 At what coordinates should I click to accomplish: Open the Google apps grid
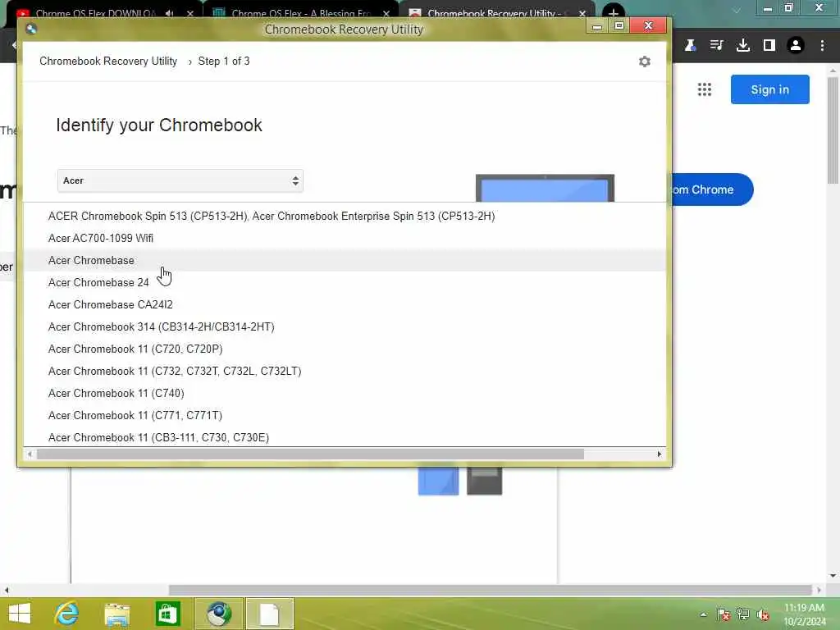[x=705, y=89]
